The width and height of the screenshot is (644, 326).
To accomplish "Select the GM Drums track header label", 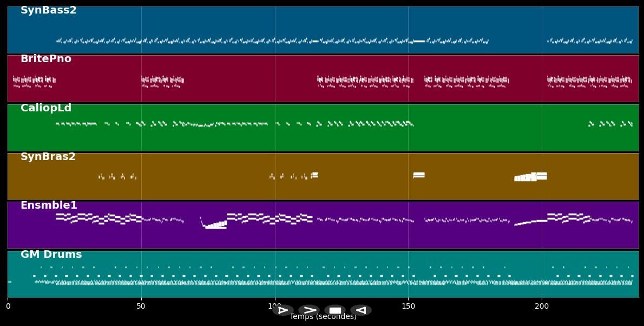I will tap(51, 254).
